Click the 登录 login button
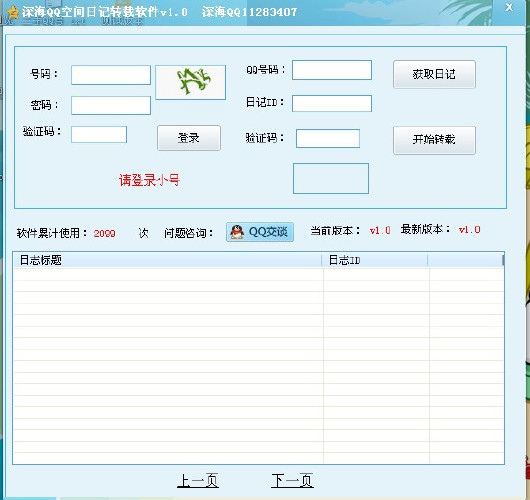The image size is (530, 500). [189, 138]
